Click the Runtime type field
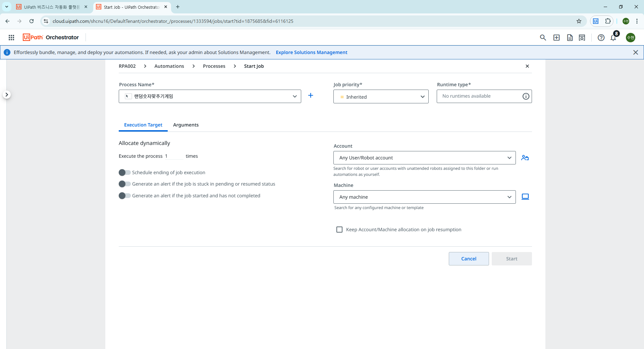 tap(484, 96)
